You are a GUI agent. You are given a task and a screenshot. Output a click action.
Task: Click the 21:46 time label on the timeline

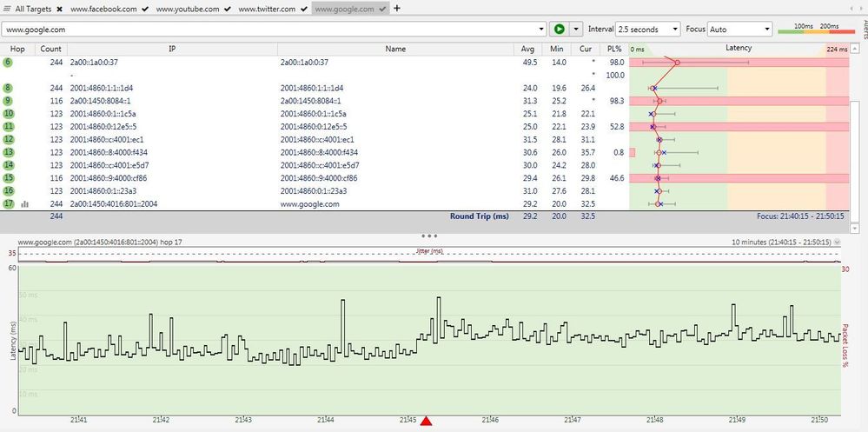pos(490,421)
